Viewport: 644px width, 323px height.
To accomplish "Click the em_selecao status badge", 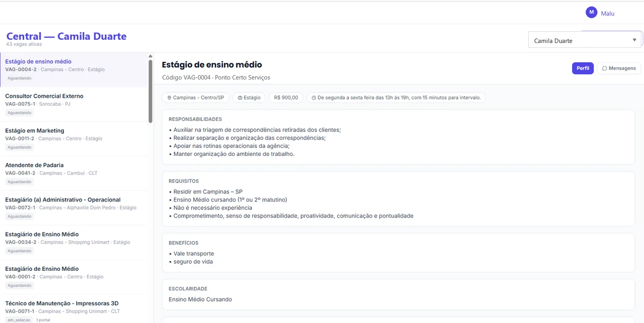I will point(19,320).
